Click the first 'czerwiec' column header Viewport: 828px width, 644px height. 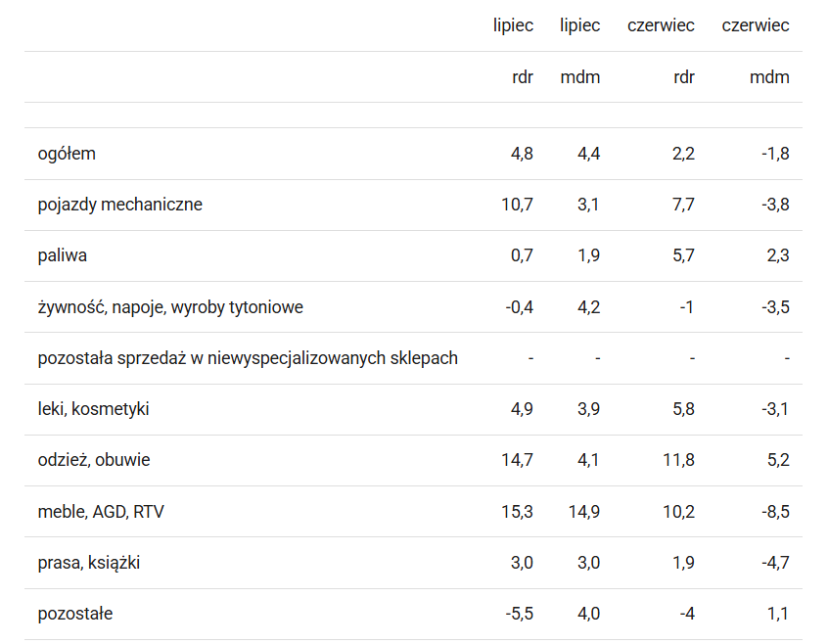(661, 25)
